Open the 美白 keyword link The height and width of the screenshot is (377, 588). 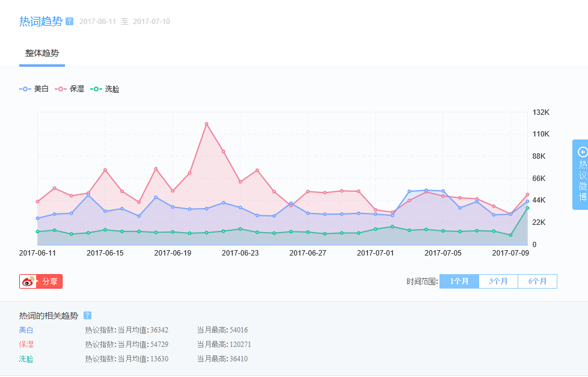[26, 329]
